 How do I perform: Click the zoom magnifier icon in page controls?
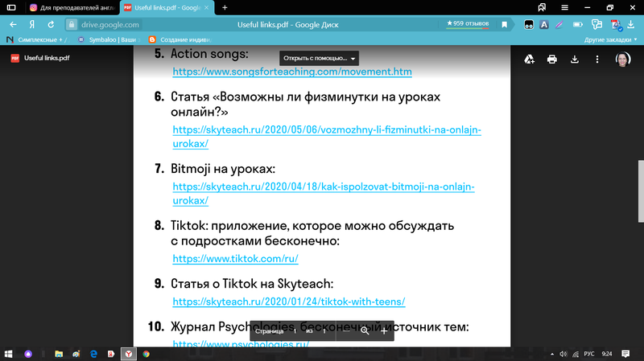click(365, 330)
